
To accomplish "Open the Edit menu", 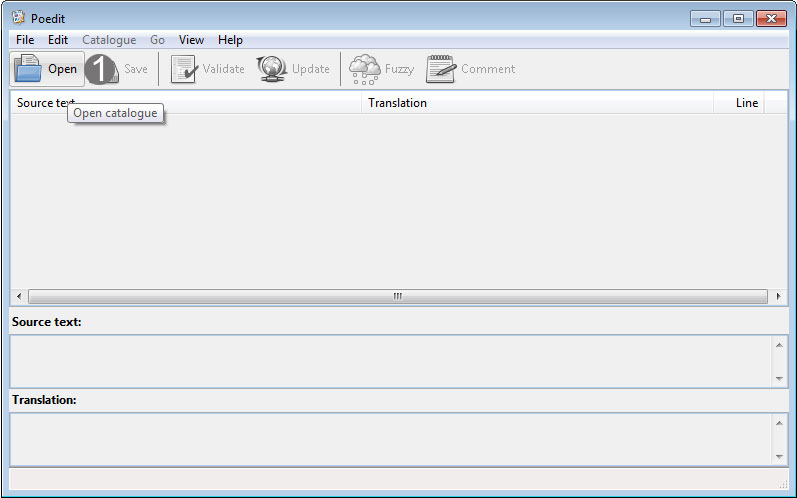I will [x=58, y=40].
